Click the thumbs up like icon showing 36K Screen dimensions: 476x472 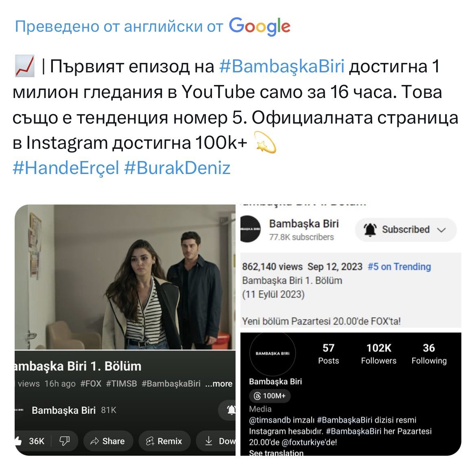18,441
